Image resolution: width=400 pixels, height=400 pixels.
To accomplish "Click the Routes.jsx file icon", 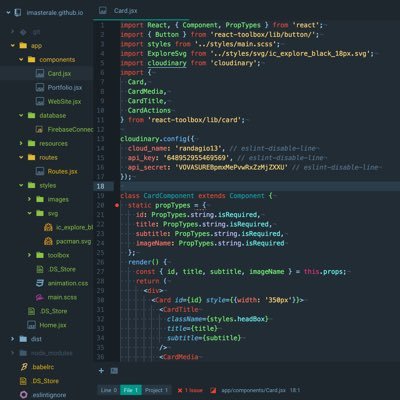I will click(x=40, y=171).
